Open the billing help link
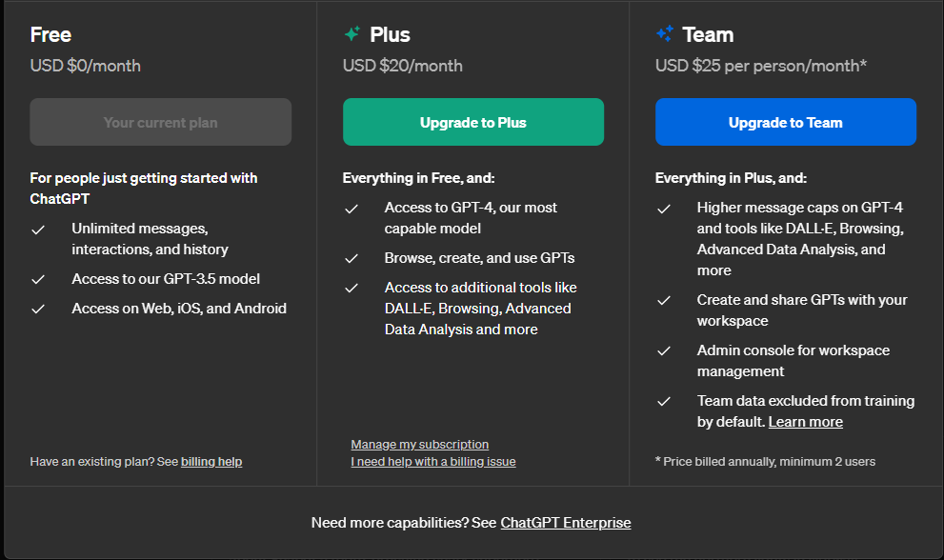 (x=211, y=462)
